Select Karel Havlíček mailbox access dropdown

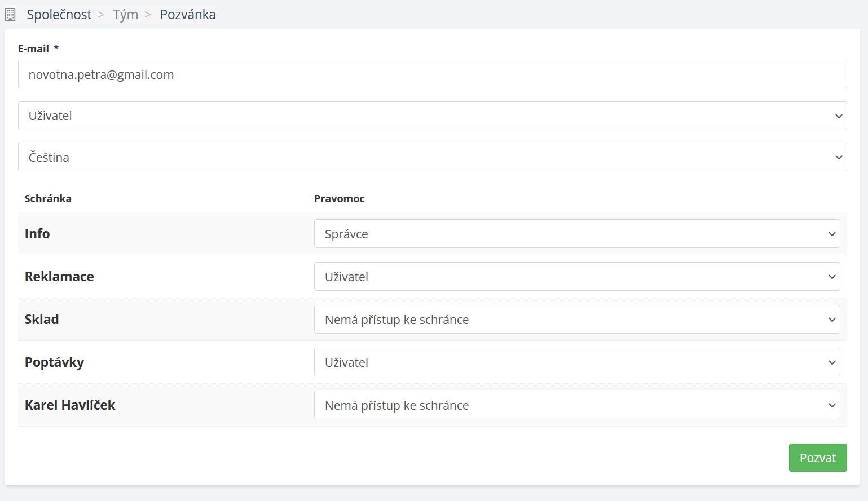click(x=576, y=405)
